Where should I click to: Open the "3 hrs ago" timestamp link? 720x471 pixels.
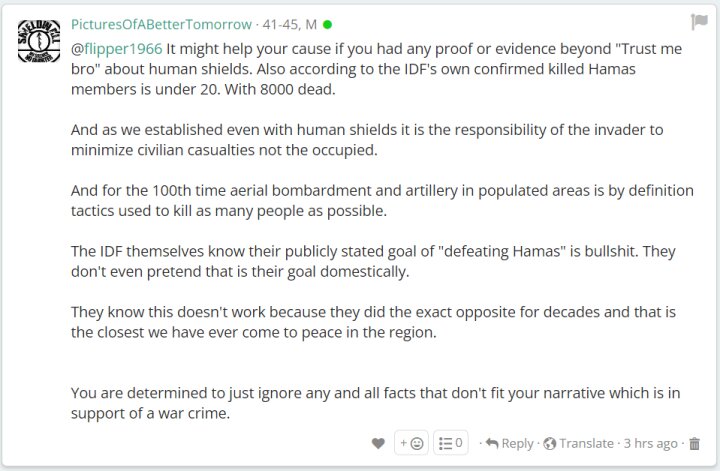pos(650,443)
